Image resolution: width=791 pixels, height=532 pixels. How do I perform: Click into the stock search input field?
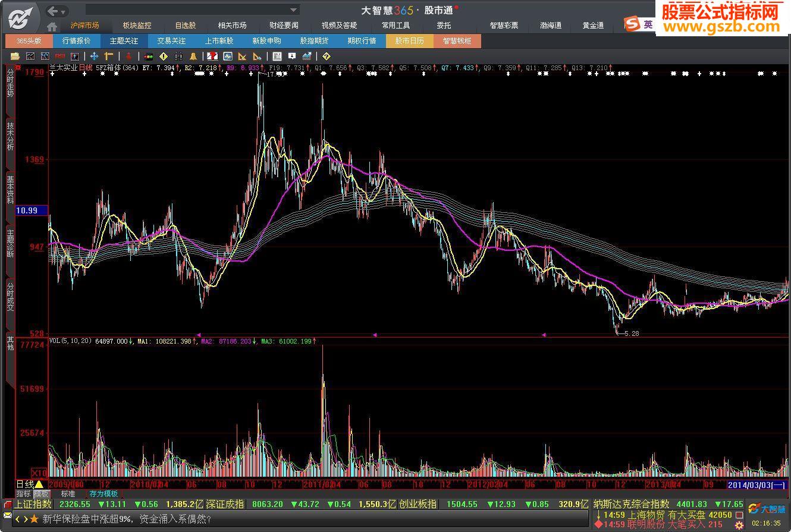(x=187, y=10)
